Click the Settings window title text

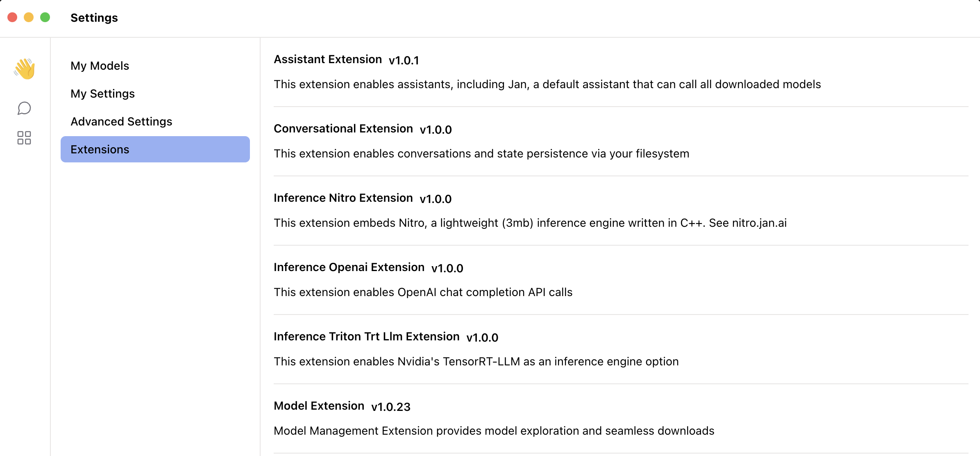coord(94,18)
